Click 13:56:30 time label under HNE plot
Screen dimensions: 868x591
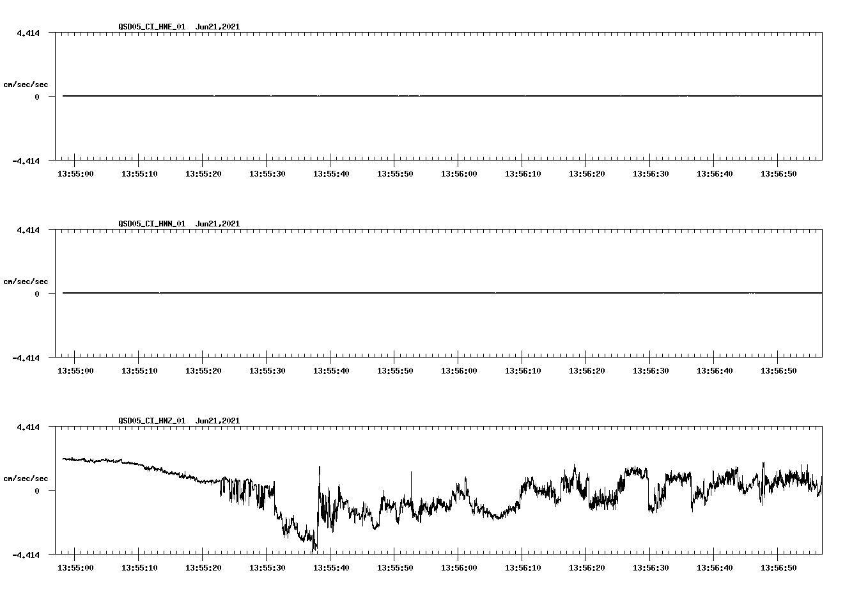click(x=651, y=174)
